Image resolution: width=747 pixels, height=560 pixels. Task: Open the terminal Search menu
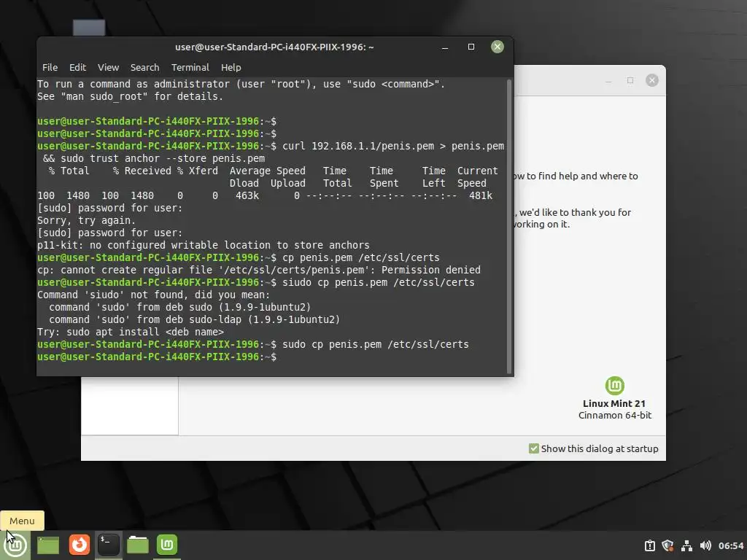145,68
